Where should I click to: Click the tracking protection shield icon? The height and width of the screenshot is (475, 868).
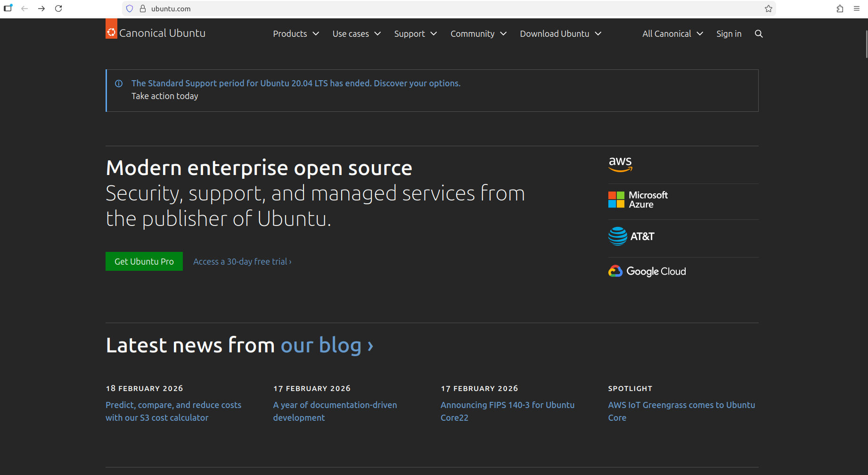(x=130, y=8)
